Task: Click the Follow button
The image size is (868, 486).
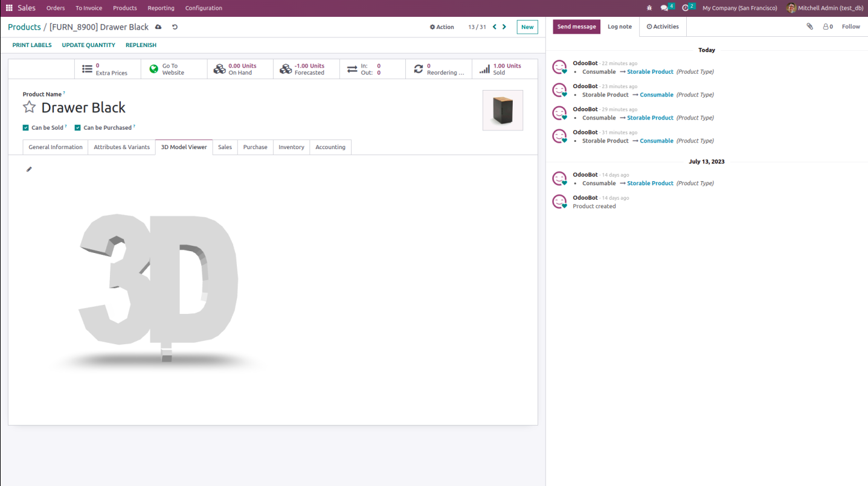Action: 851,27
